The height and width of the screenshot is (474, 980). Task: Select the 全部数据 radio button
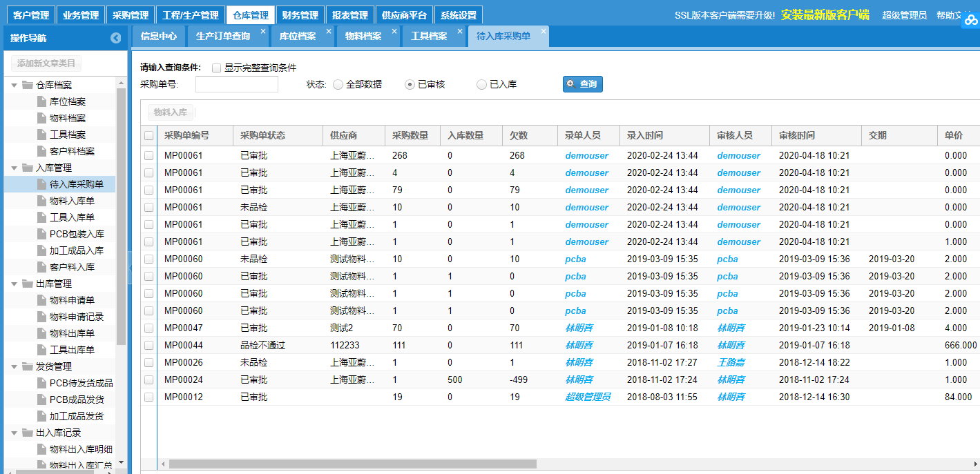[338, 83]
